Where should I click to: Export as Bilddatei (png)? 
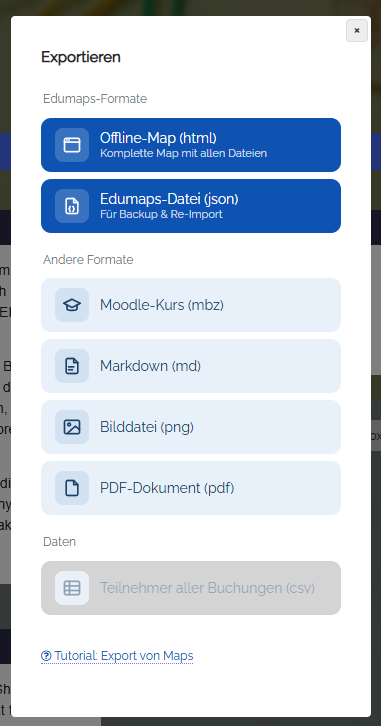191,427
